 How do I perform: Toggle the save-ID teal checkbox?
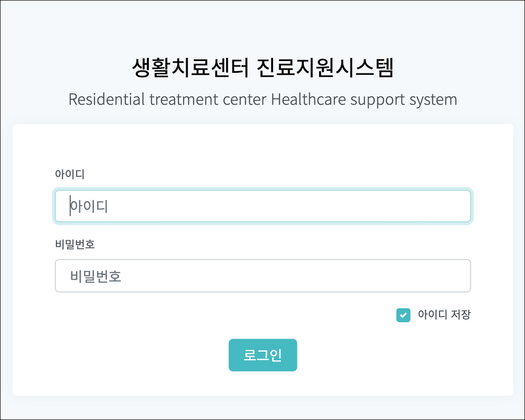click(x=403, y=315)
